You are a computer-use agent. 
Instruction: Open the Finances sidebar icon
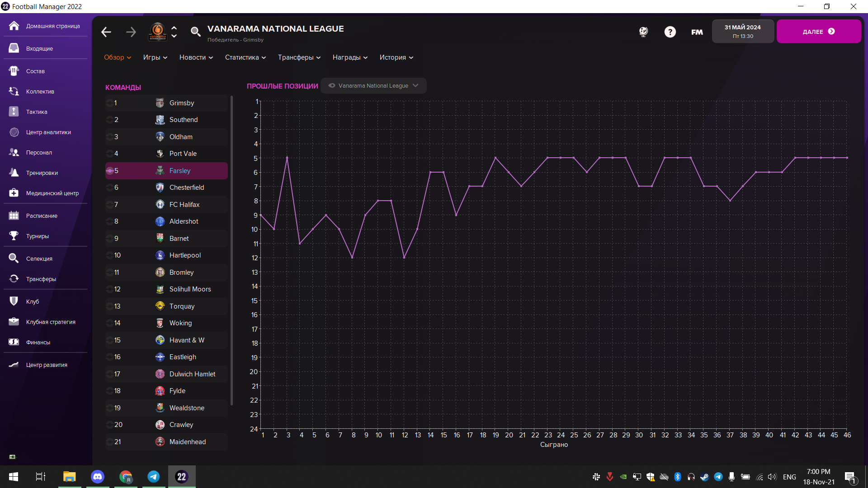[14, 342]
